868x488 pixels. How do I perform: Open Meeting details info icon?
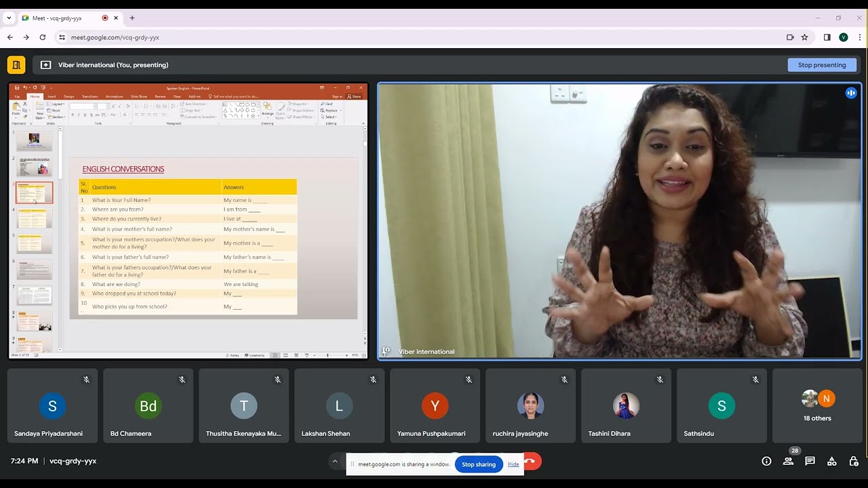(x=766, y=461)
